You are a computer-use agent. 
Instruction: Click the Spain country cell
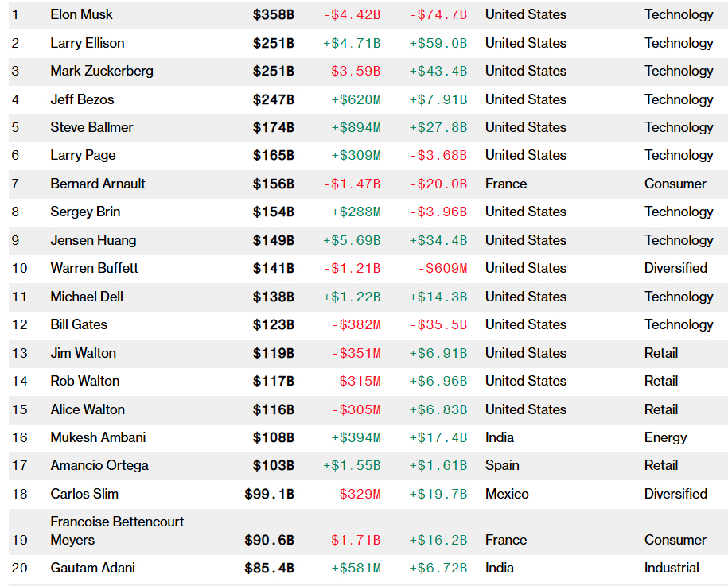502,465
